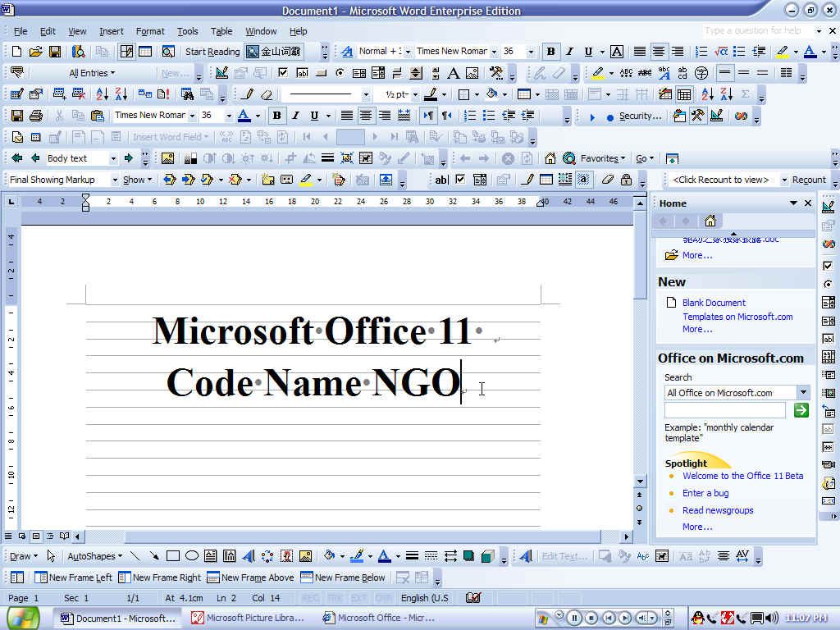Click highlight color marker in Formatting toolbar
The height and width of the screenshot is (630, 840).
tap(782, 52)
